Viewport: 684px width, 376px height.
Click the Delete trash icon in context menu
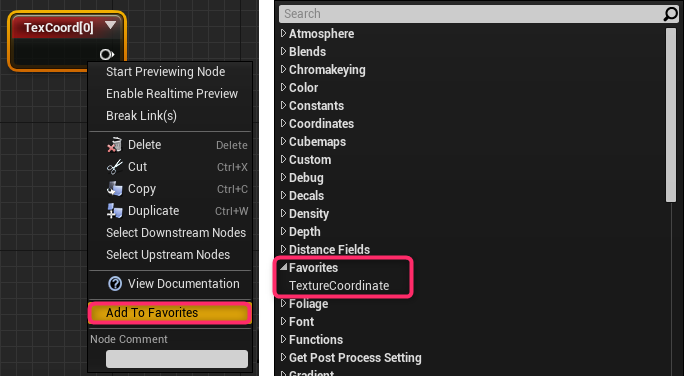[114, 145]
